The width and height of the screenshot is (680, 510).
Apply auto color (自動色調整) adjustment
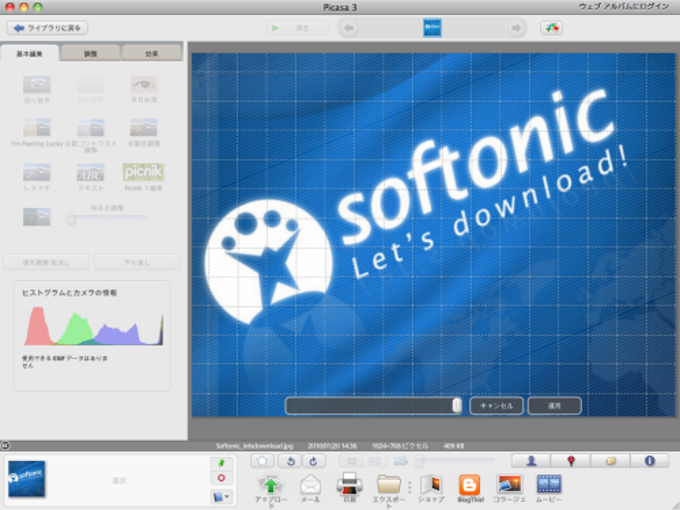144,128
